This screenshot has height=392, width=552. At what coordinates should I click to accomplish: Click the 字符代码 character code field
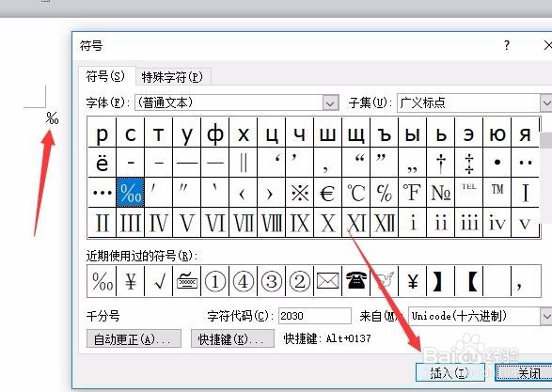pyautogui.click(x=315, y=316)
